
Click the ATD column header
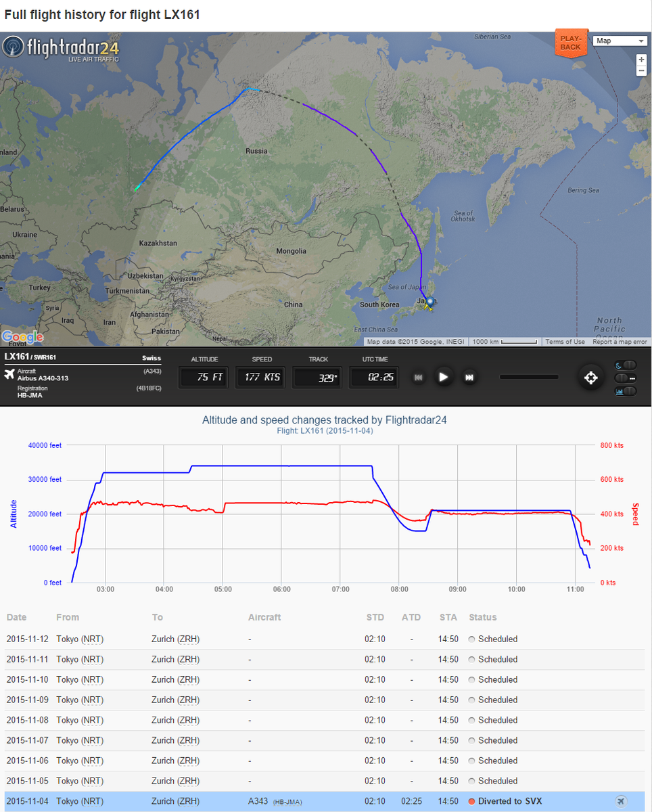click(x=411, y=617)
